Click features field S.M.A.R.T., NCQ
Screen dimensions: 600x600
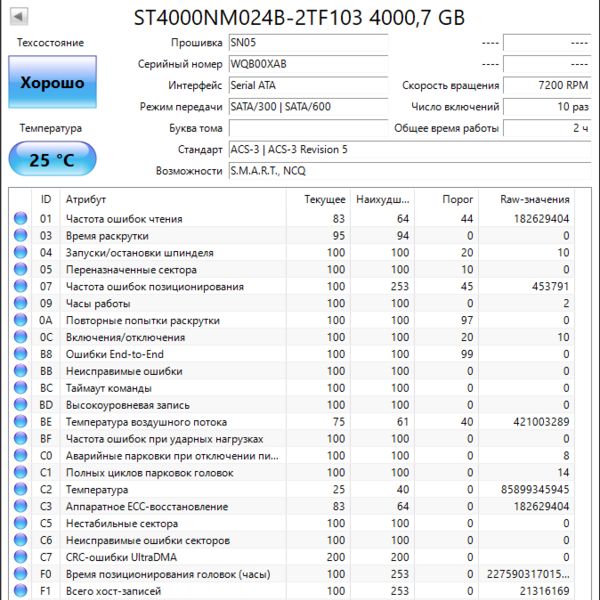pyautogui.click(x=410, y=171)
